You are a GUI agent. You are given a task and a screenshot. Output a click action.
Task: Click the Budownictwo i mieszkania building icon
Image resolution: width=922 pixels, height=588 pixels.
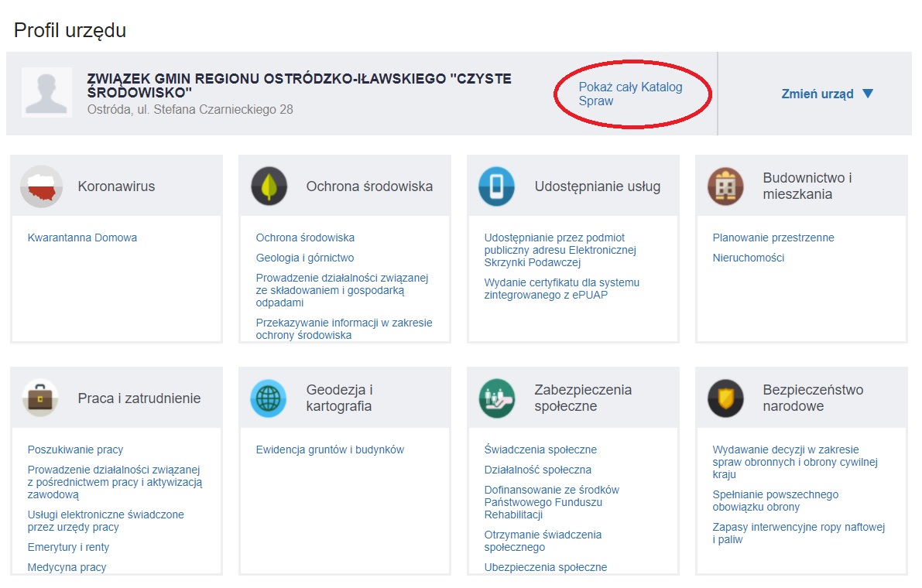(x=725, y=186)
